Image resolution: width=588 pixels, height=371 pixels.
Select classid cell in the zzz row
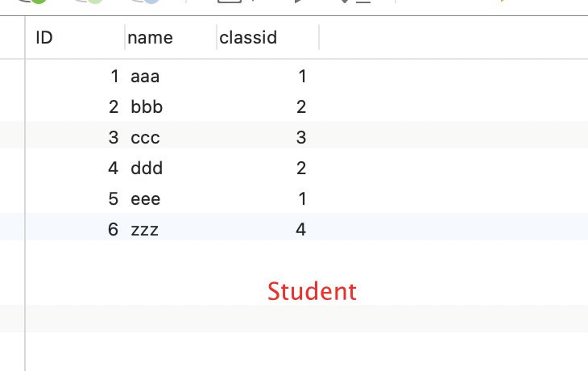click(x=301, y=229)
